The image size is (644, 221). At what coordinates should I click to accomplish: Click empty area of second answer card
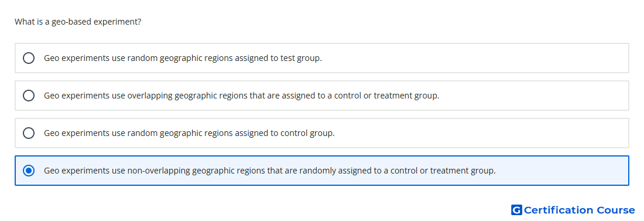(534, 96)
